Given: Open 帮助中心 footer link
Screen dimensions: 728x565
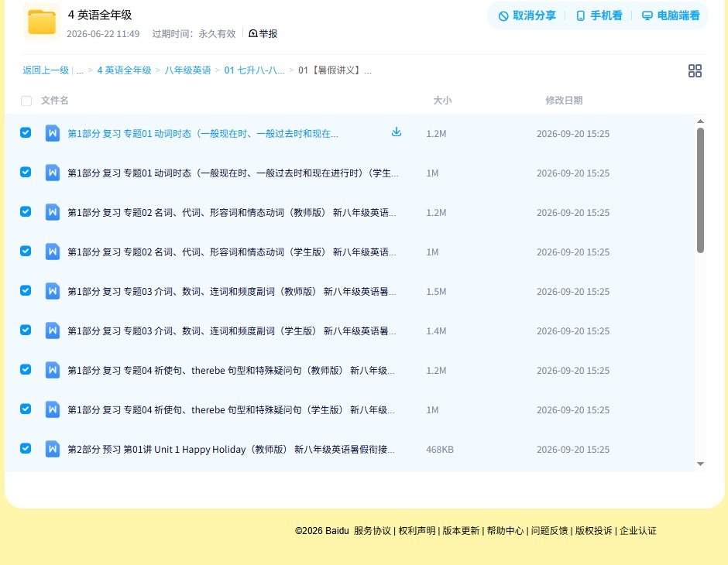Looking at the screenshot, I should pyautogui.click(x=505, y=531).
